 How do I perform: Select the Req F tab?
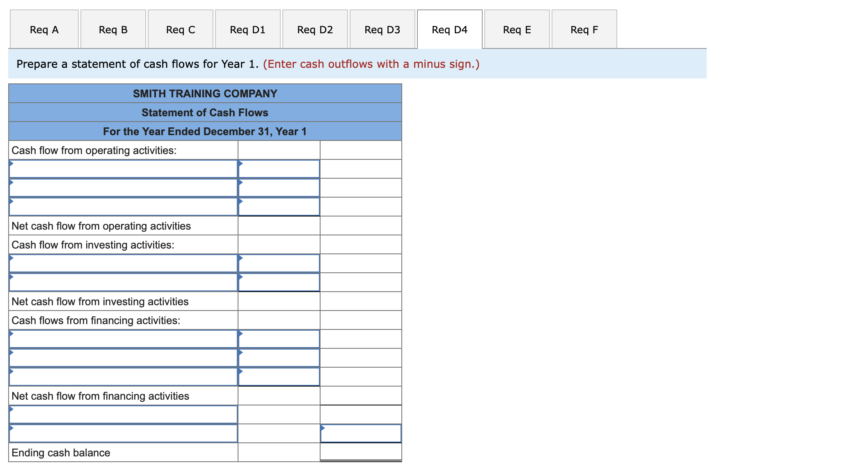(x=584, y=29)
